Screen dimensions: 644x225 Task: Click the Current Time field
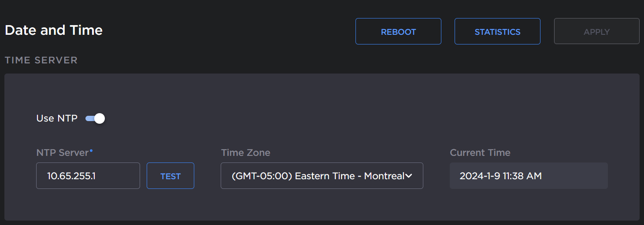click(529, 176)
